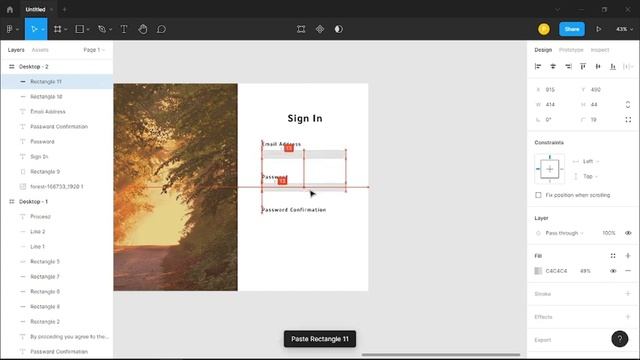Add an effect with plus

[x=628, y=317]
